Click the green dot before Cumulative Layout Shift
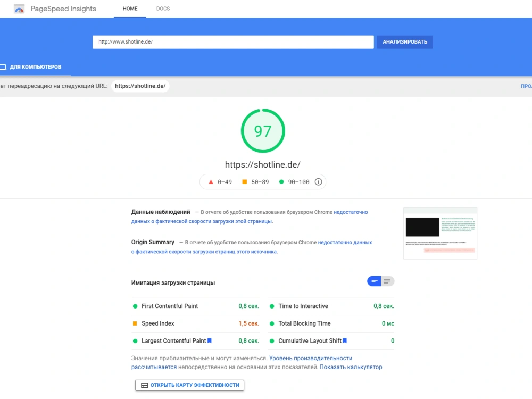Image resolution: width=532 pixels, height=399 pixels. click(x=272, y=340)
